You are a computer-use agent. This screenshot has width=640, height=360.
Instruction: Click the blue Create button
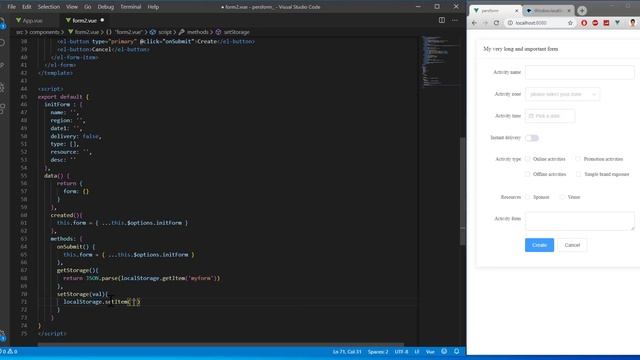point(539,245)
